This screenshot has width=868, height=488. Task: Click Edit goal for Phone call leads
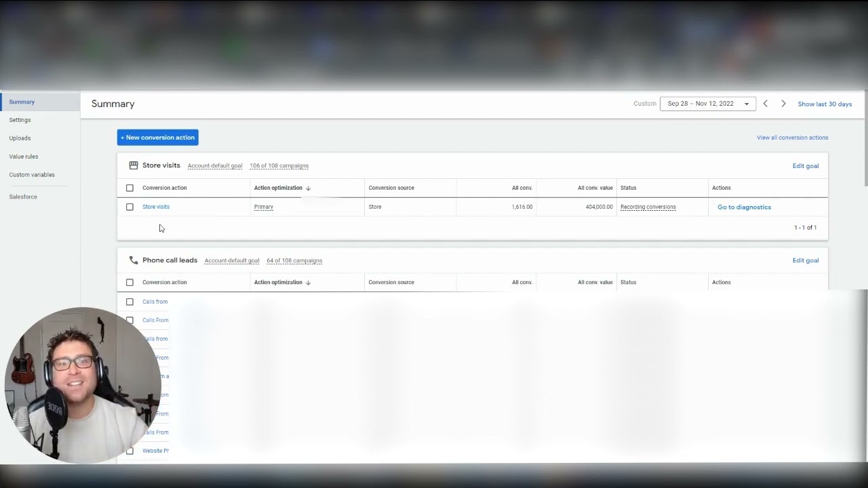(x=806, y=260)
